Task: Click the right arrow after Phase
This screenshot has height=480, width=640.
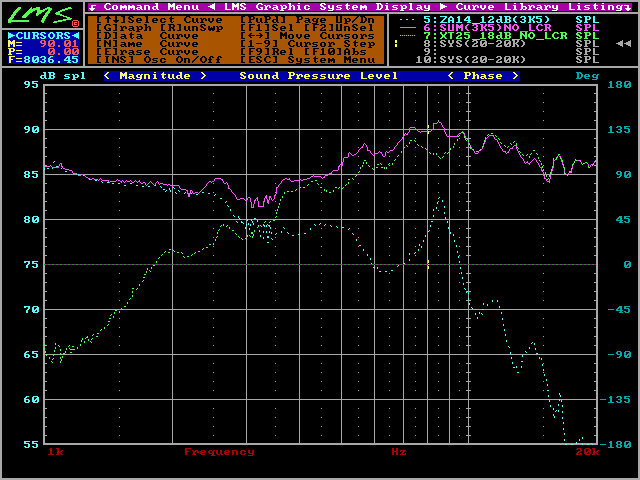Action: click(x=515, y=76)
